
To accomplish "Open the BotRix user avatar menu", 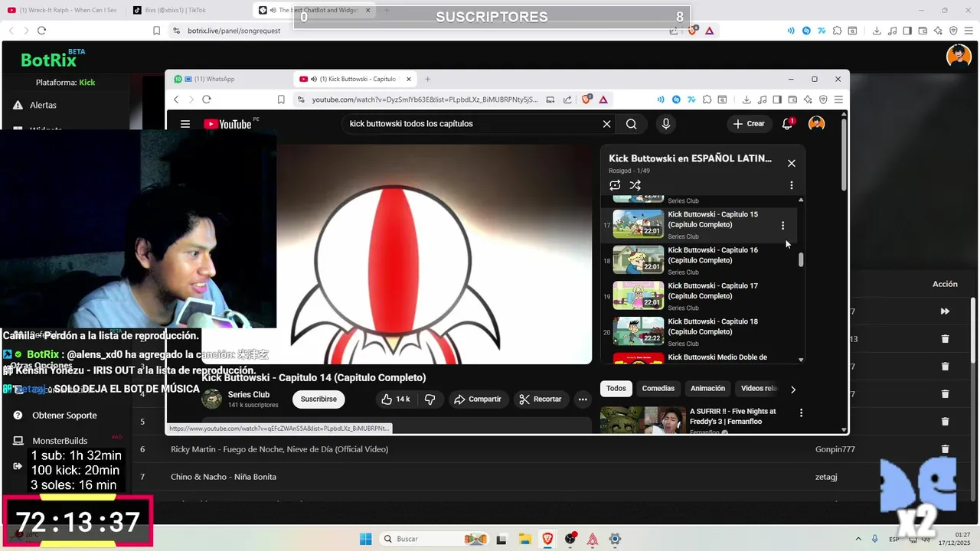I will (x=959, y=56).
